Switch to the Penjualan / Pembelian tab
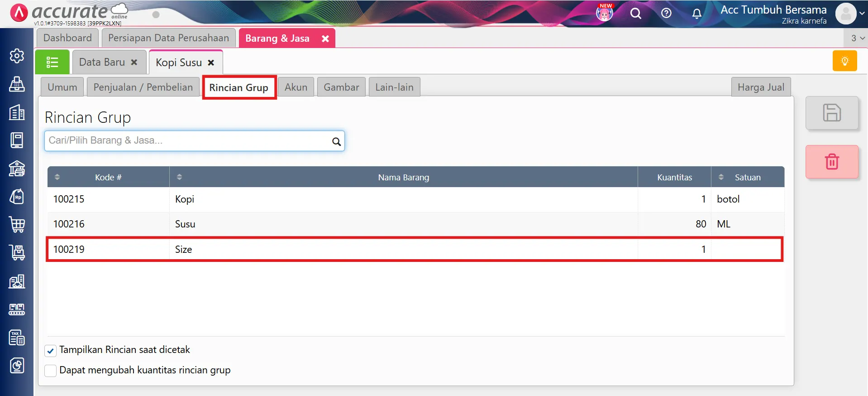The image size is (868, 396). 143,87
